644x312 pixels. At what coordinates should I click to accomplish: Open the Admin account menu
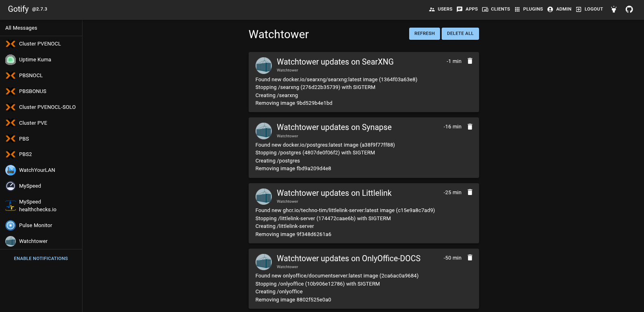[559, 9]
